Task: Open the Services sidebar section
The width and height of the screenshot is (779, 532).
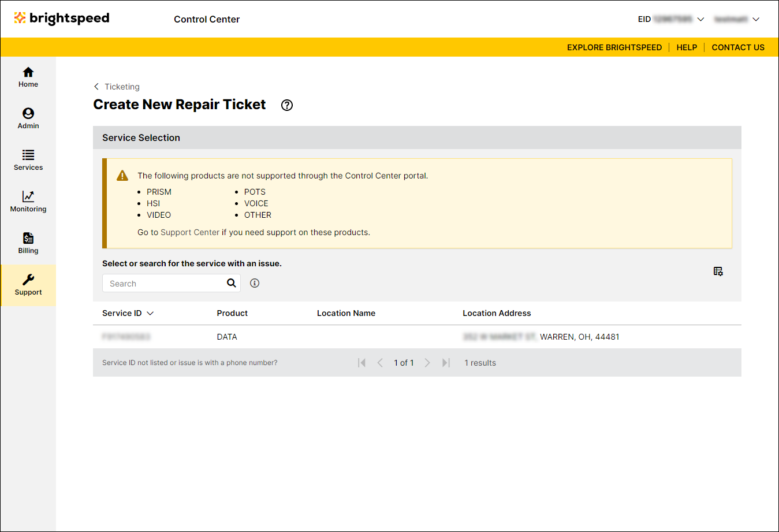Action: click(x=28, y=161)
